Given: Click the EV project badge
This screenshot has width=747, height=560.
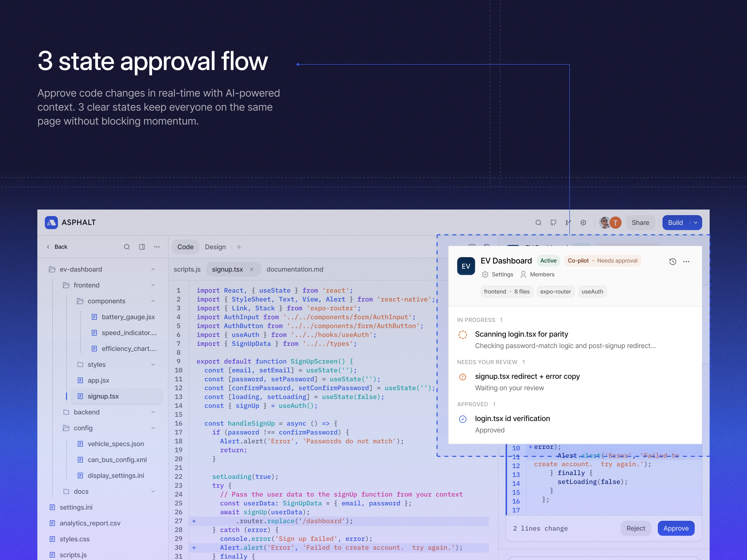Looking at the screenshot, I should point(466,266).
